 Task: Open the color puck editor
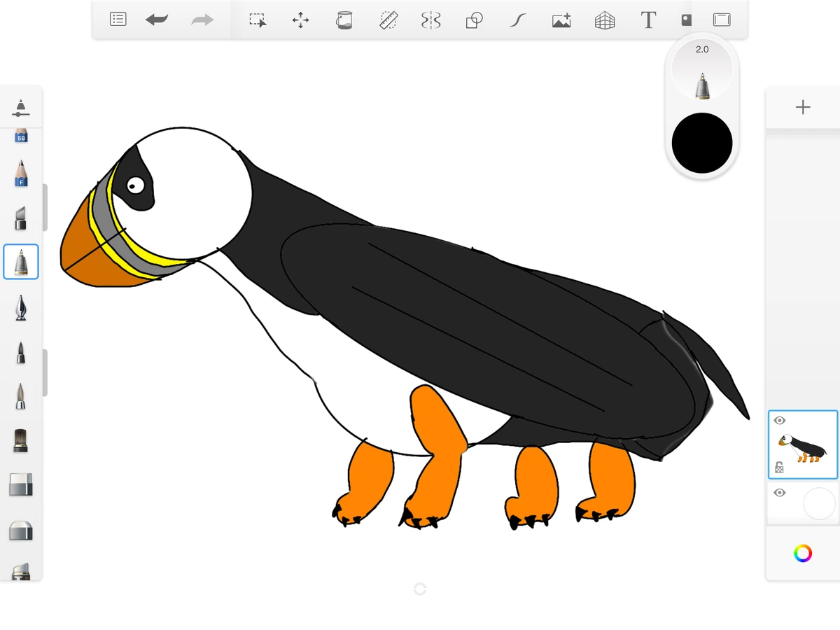tap(702, 143)
